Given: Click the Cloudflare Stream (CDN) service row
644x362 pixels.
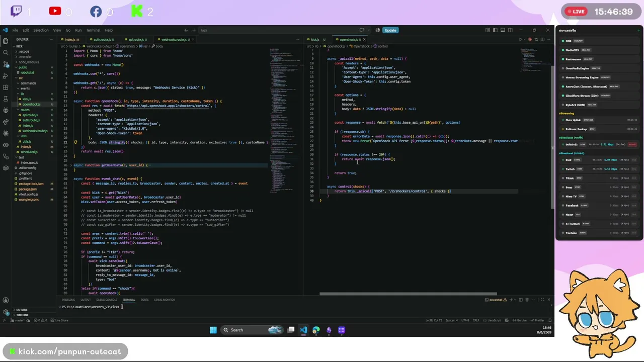Looking at the screenshot, I should tap(598, 96).
